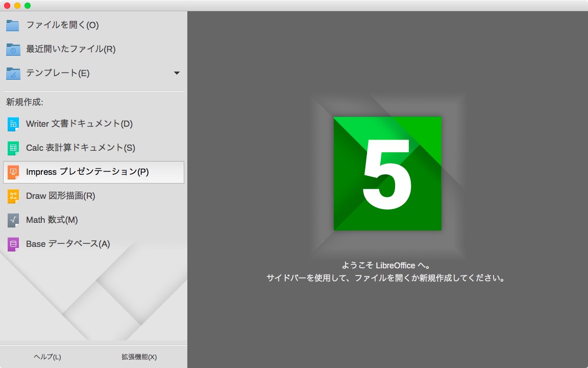
Task: Click the 新規作成: section label
Action: (24, 102)
